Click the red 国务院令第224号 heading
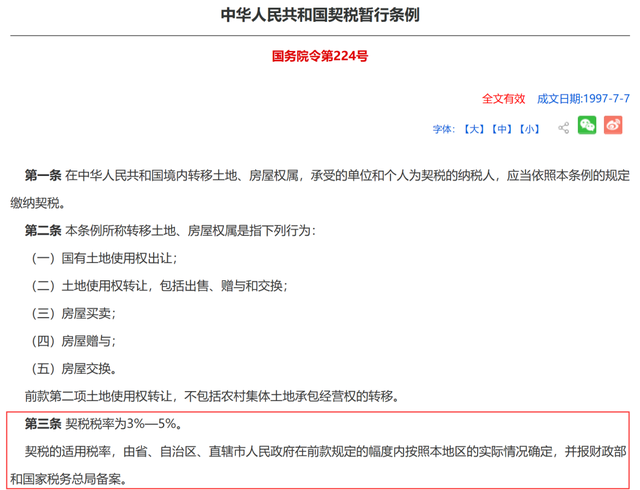The height and width of the screenshot is (490, 640). pyautogui.click(x=320, y=56)
